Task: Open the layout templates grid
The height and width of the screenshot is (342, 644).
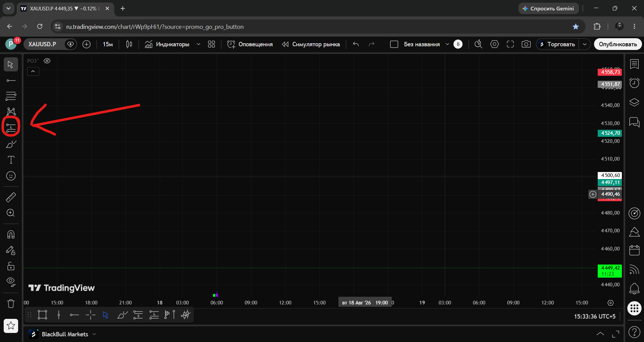Action: [x=211, y=44]
